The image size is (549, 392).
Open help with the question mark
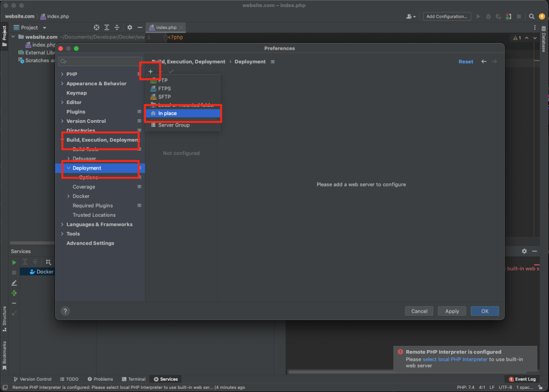click(x=65, y=311)
